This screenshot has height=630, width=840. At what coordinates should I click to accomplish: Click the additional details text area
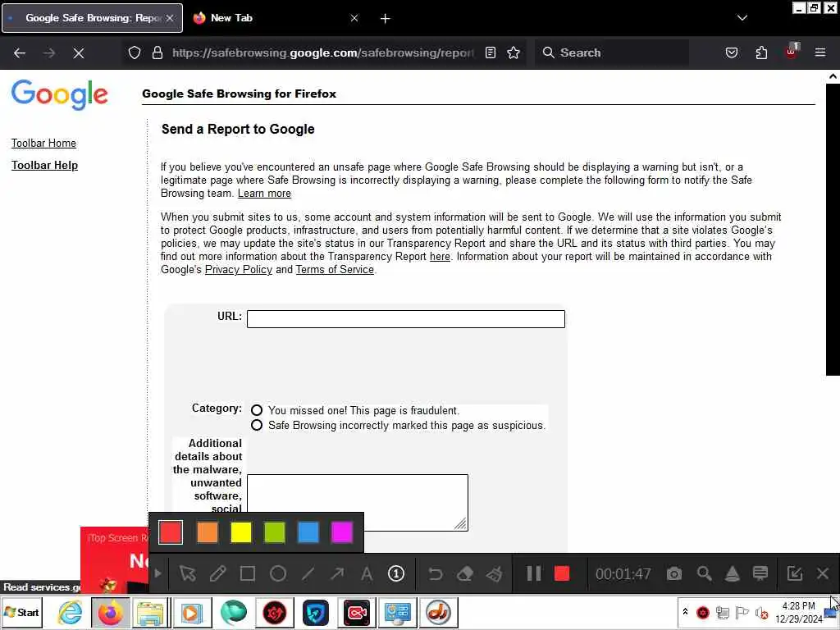(x=358, y=503)
